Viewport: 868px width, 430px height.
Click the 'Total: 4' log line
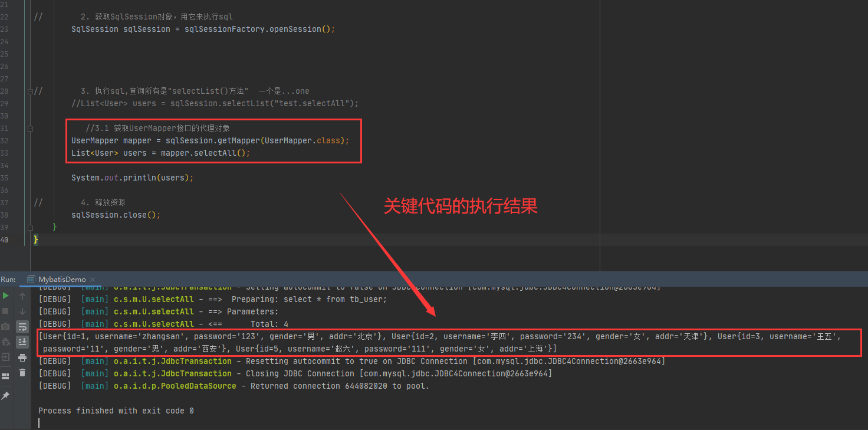click(x=163, y=324)
